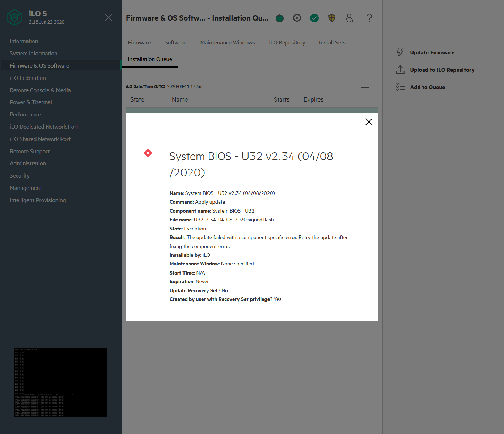Go to the Management page

[x=26, y=188]
